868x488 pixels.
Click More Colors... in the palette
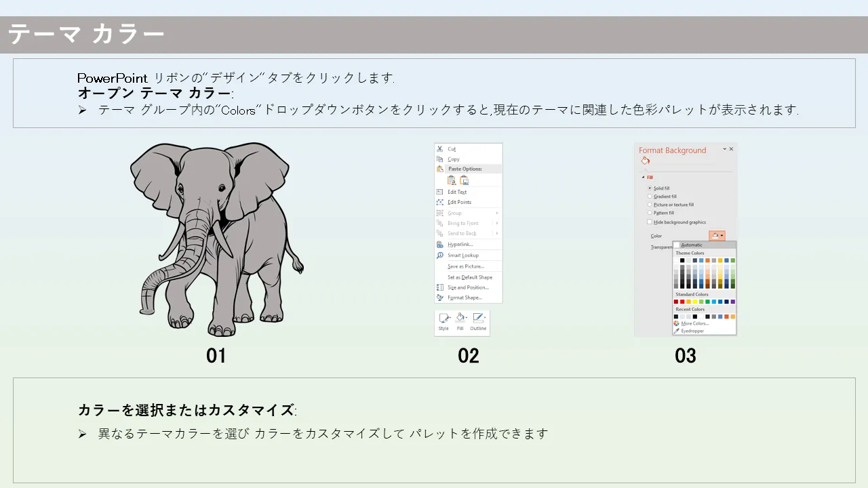click(694, 323)
